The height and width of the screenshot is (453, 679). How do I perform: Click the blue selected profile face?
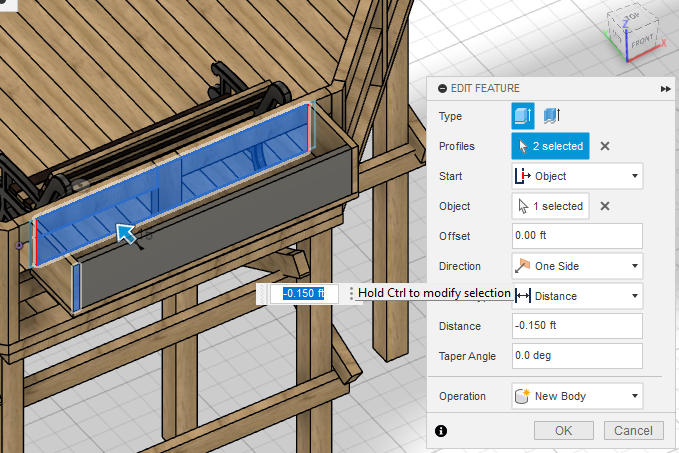[173, 182]
